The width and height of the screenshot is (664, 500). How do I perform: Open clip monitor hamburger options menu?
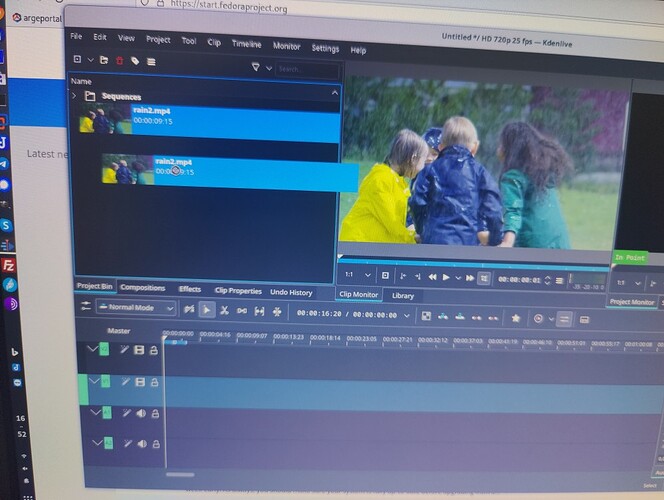tap(559, 281)
